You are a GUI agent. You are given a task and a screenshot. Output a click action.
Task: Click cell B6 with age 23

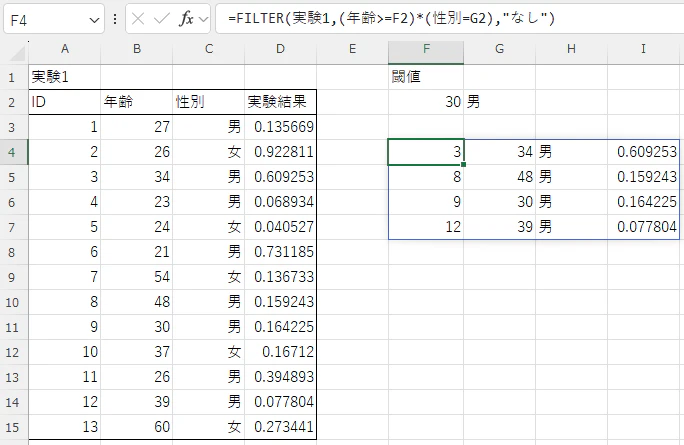(137, 202)
